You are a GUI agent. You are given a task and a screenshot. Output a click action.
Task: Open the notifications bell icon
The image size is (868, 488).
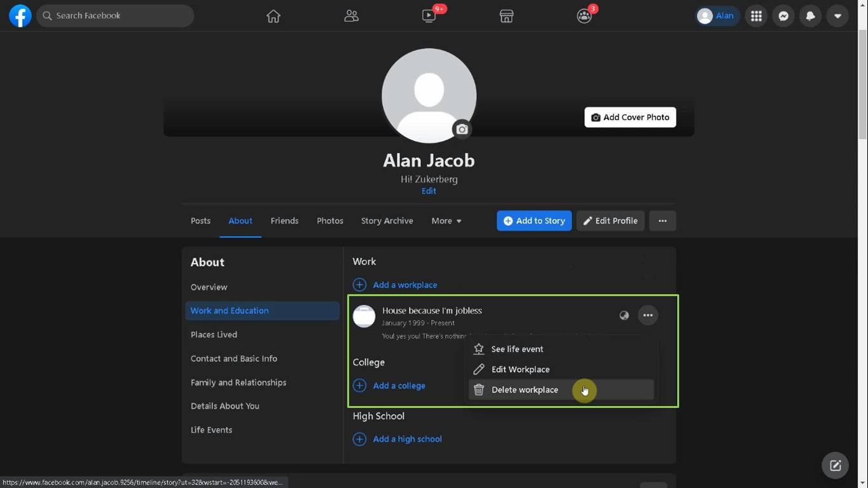tap(810, 16)
